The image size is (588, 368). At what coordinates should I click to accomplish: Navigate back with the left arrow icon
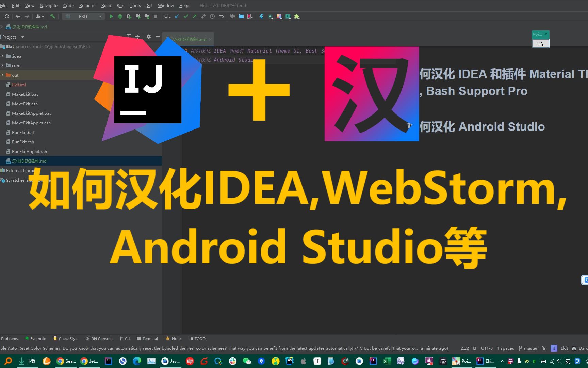click(18, 16)
